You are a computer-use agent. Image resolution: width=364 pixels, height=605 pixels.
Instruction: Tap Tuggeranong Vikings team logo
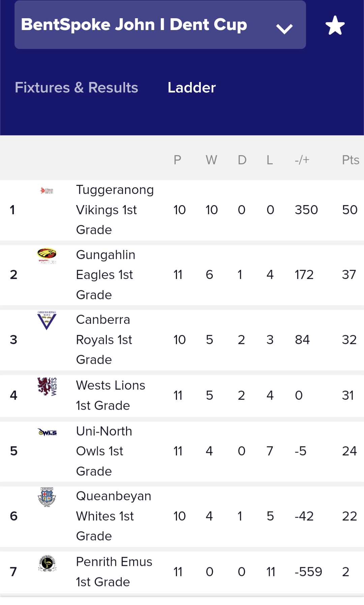(47, 191)
